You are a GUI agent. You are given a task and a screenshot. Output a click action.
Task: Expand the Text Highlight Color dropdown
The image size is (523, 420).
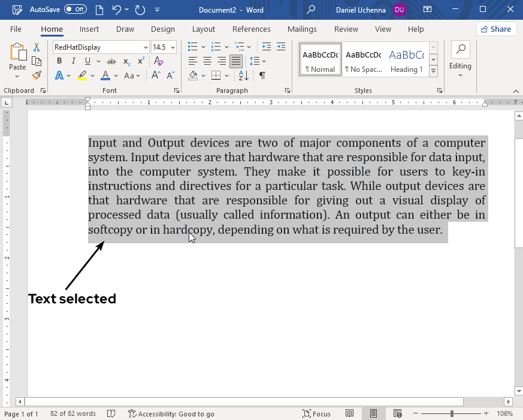click(92, 75)
